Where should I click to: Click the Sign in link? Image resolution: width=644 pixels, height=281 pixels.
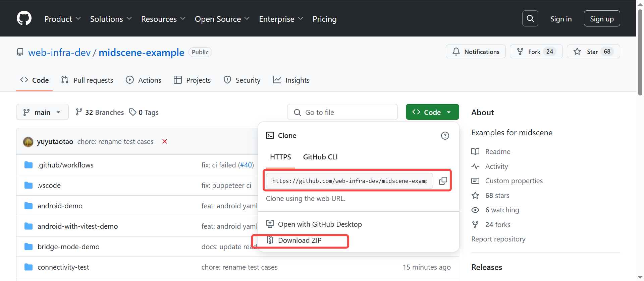561,19
